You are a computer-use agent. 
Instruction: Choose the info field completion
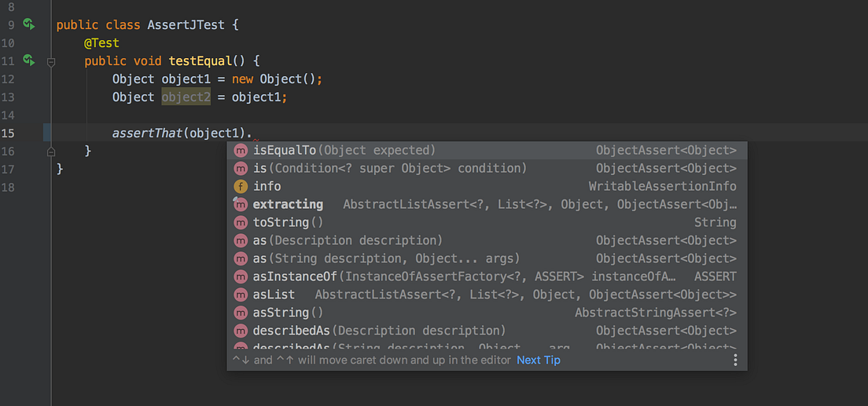click(487, 186)
